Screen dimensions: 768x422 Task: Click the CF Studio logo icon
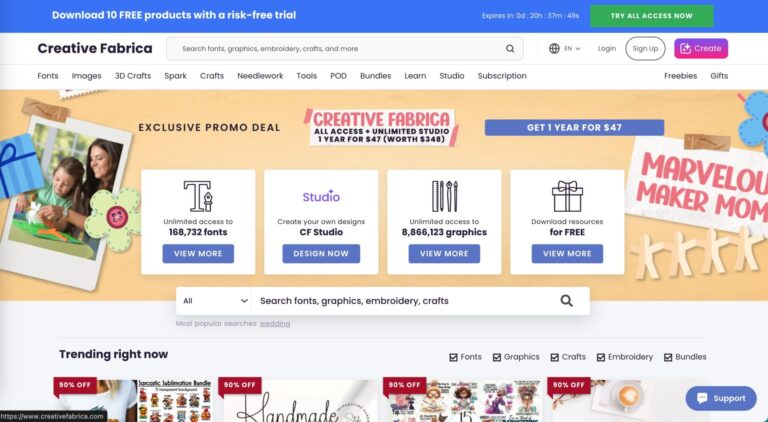[x=321, y=196]
